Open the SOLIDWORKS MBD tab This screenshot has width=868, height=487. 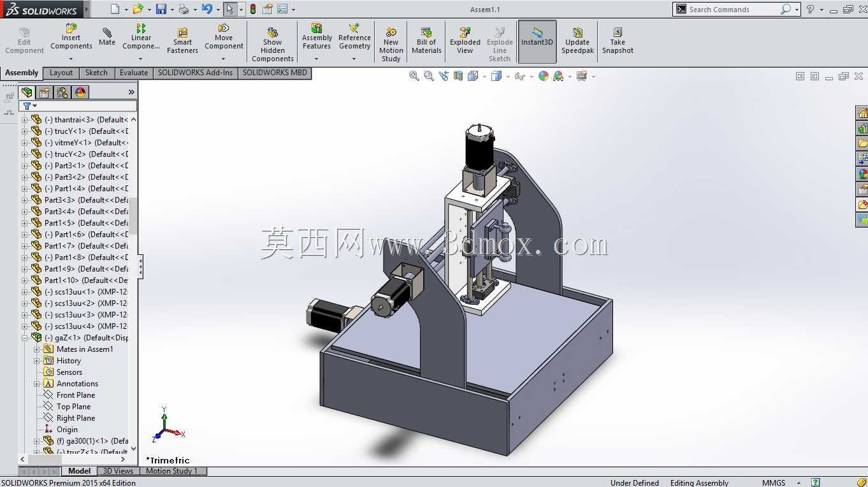[274, 73]
